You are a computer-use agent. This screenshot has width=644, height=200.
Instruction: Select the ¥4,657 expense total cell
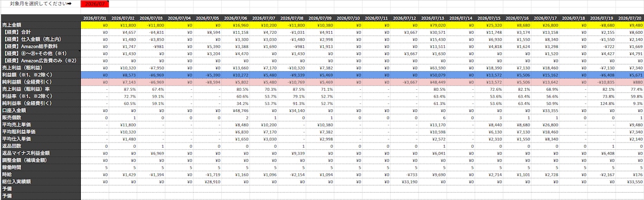click(x=124, y=32)
